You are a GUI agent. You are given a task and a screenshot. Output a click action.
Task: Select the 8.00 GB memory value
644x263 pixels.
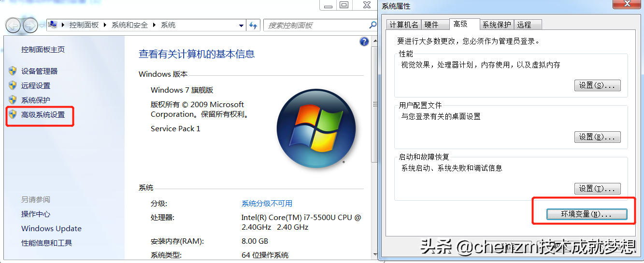[255, 241]
